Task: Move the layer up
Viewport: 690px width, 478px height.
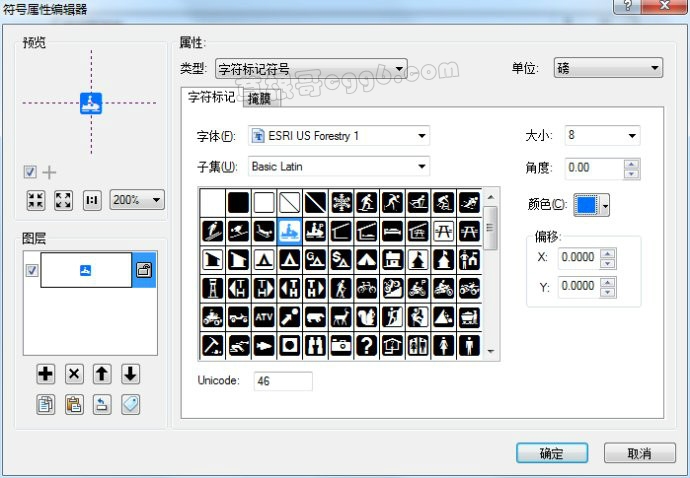Action: tap(102, 374)
